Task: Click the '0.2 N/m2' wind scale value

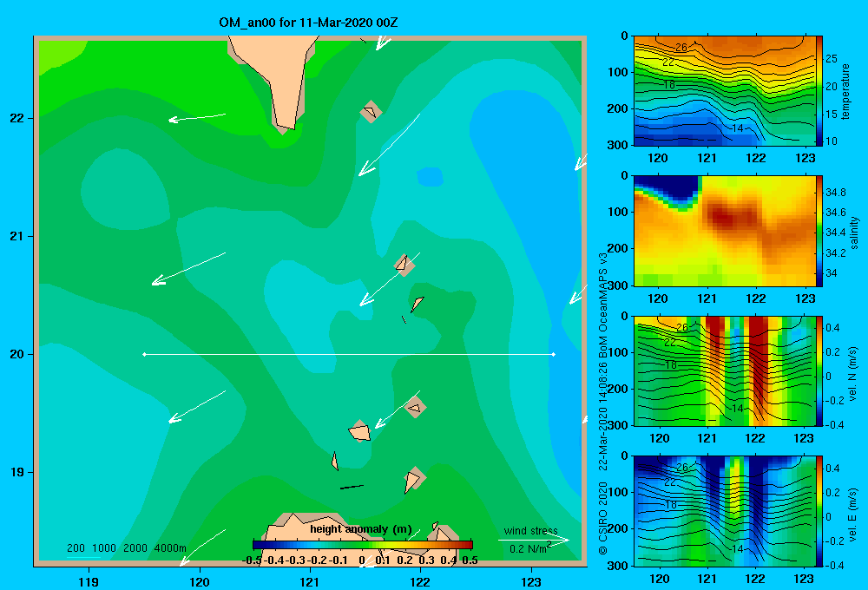Action: 529,549
